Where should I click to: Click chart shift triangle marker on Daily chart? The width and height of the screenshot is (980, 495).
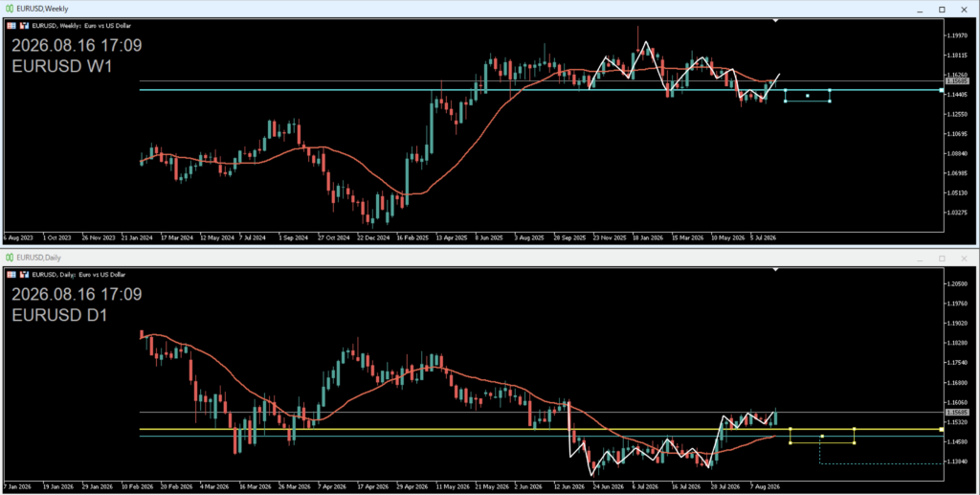coord(775,269)
